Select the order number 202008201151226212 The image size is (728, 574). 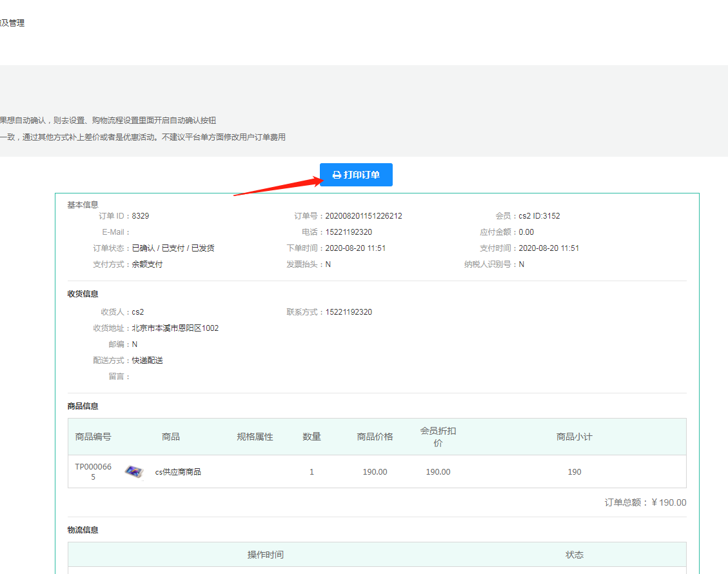click(x=364, y=216)
